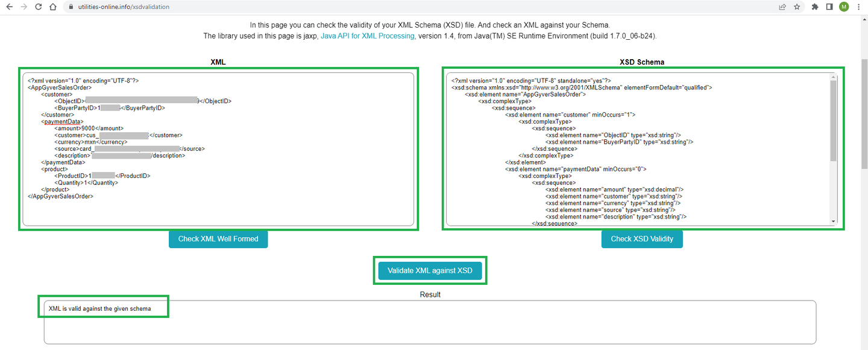Click the XSD scrollbar down arrow
868x350 pixels.
pyautogui.click(x=834, y=221)
